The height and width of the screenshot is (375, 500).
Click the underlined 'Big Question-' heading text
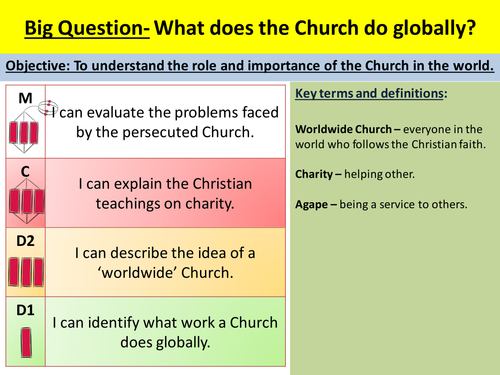[x=87, y=28]
